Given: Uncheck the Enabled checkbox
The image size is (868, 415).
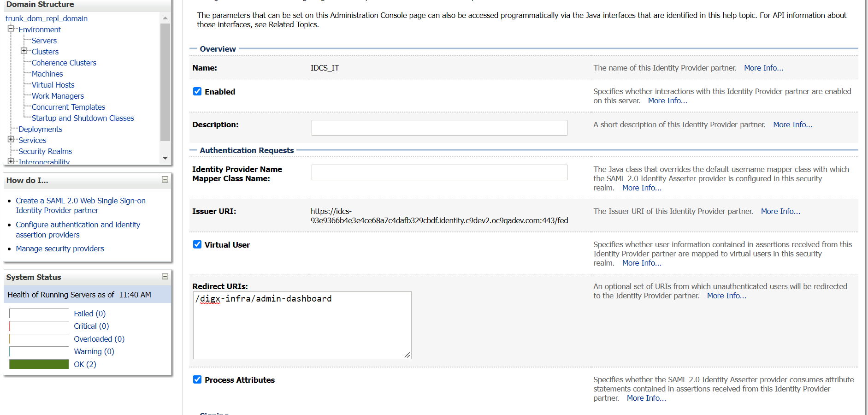Looking at the screenshot, I should [x=197, y=91].
